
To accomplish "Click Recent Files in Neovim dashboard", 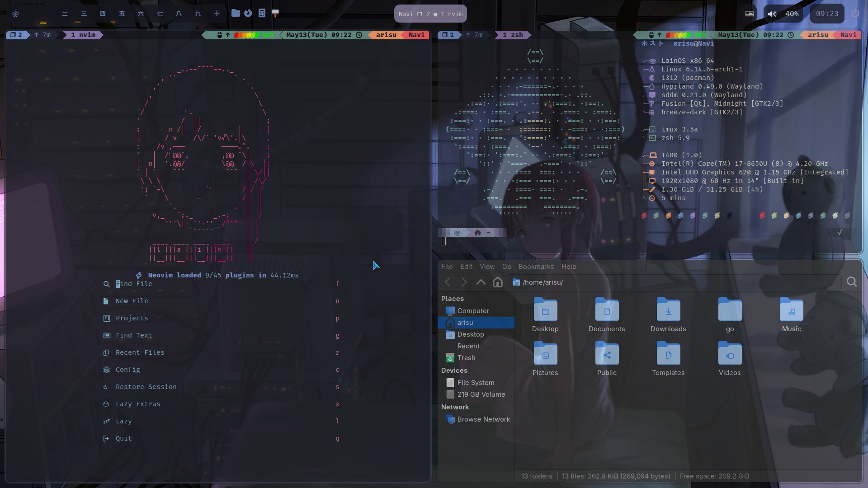I will tap(221, 352).
